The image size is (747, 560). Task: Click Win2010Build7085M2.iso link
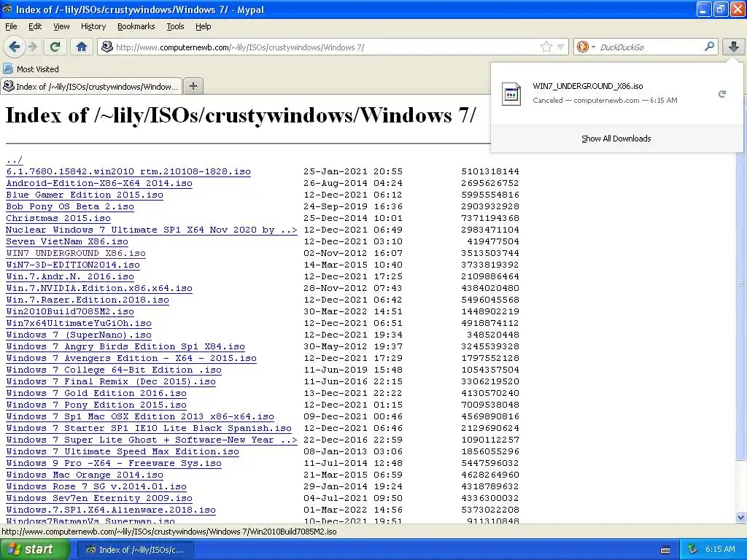(70, 311)
